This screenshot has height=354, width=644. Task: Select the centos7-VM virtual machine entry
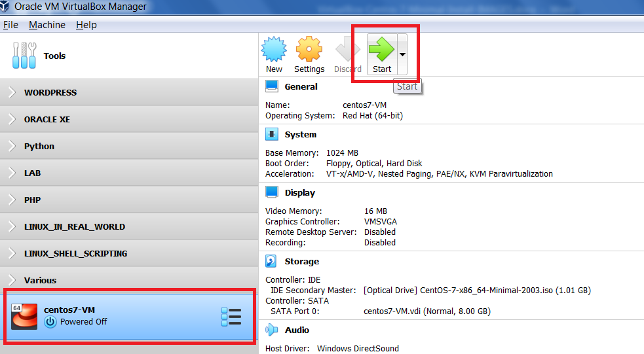[x=118, y=316]
